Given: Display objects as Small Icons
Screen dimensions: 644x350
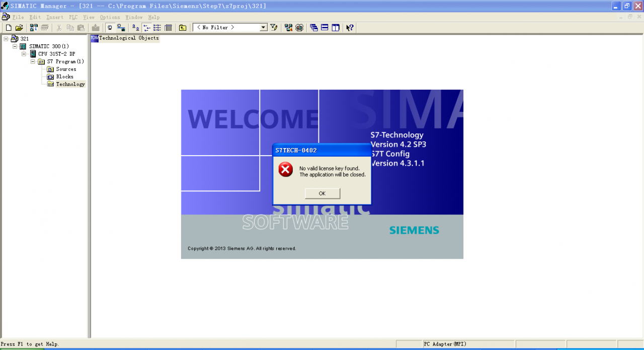Looking at the screenshot, I should coord(146,28).
